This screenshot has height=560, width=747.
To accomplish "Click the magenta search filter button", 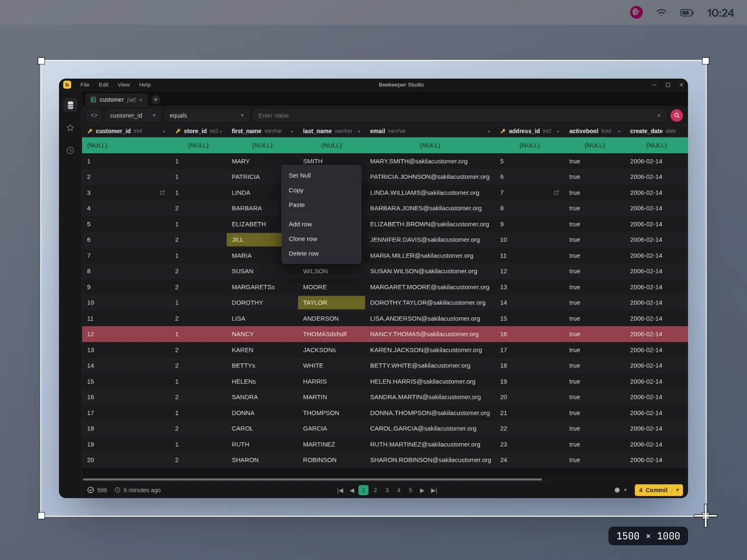I will click(x=677, y=115).
